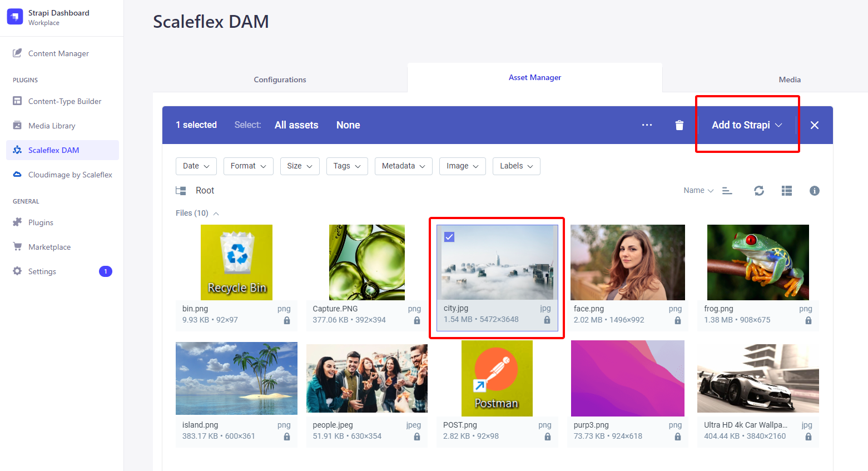The width and height of the screenshot is (868, 471).
Task: Click the Root breadcrumb
Action: [x=205, y=191]
